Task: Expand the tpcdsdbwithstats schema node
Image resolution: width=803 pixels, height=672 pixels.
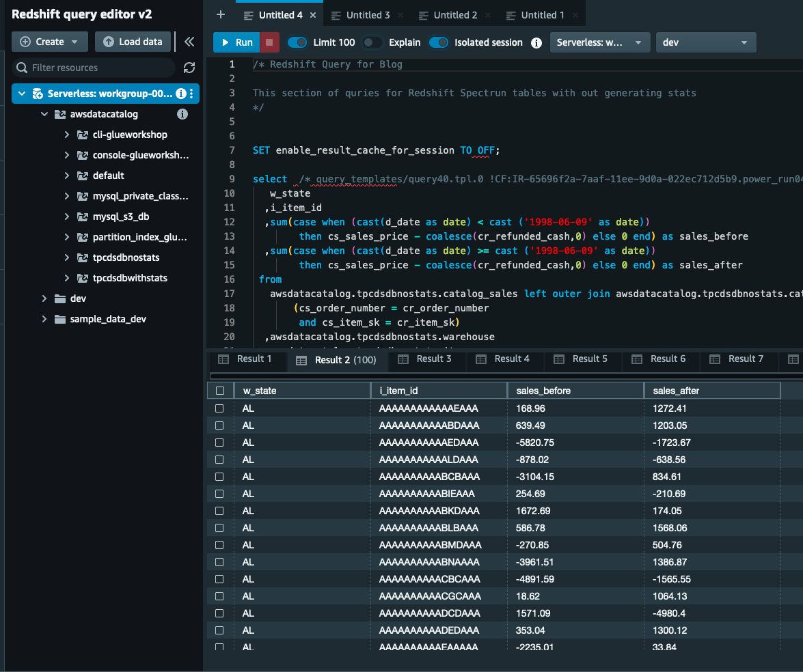Action: point(66,278)
